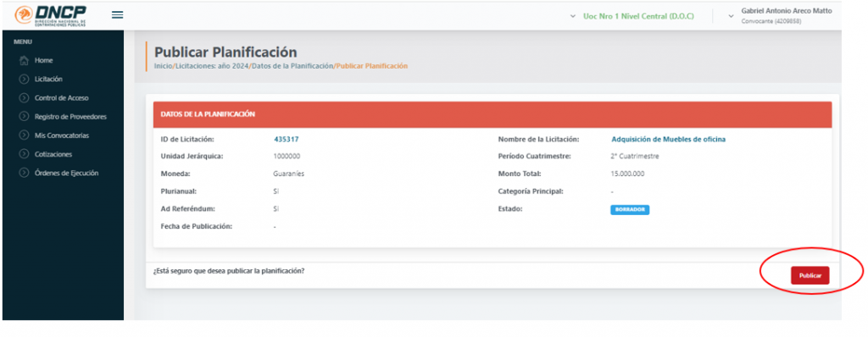Click the Ad Referéndum label
Image resolution: width=868 pixels, height=337 pixels.
pos(187,209)
